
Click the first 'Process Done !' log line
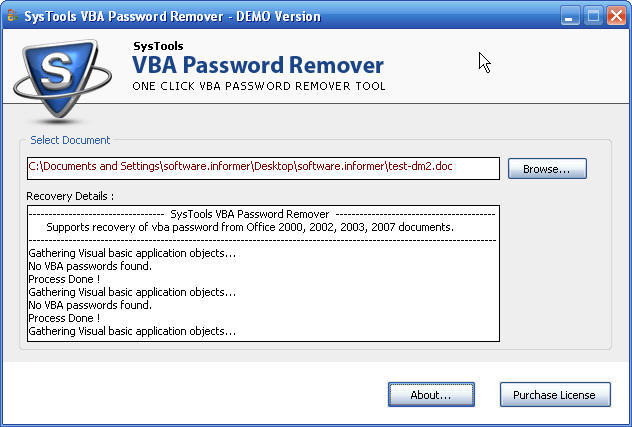click(64, 279)
